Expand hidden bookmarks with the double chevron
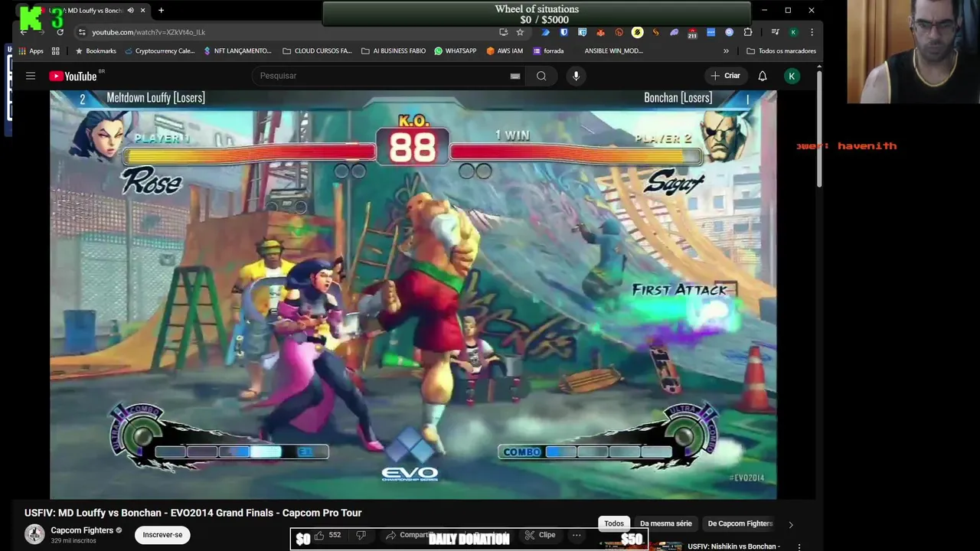Viewport: 980px width, 551px height. coord(726,51)
